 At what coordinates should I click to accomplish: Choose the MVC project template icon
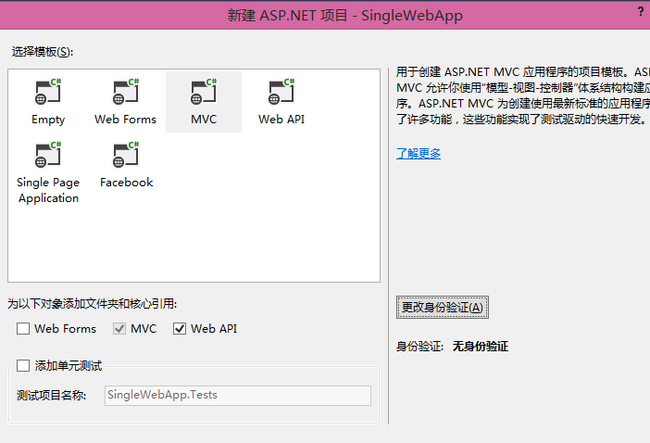point(204,92)
